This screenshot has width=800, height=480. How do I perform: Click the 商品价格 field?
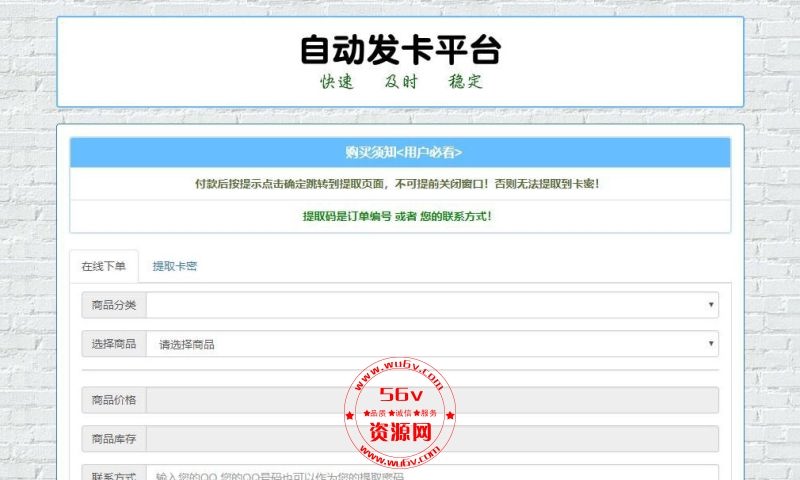432,400
